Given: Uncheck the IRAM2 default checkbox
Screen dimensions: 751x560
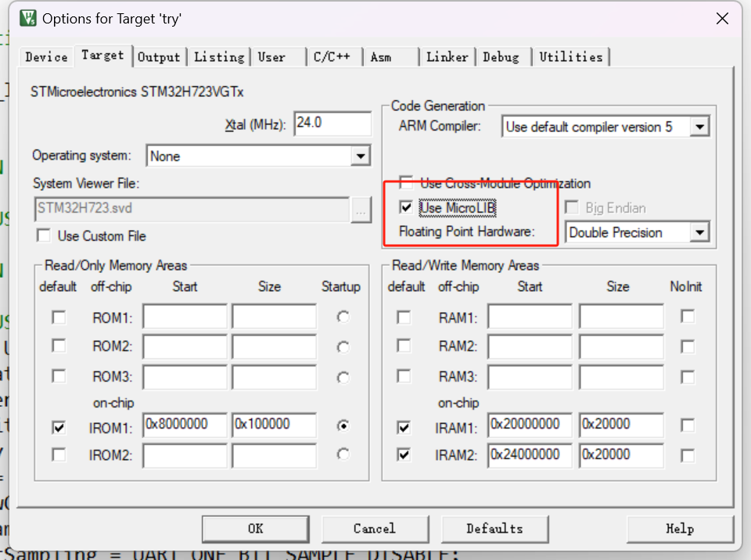Looking at the screenshot, I should click(404, 454).
